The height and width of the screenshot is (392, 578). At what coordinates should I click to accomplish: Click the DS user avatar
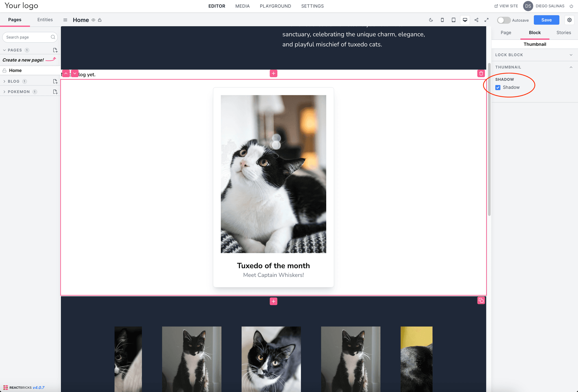tap(528, 6)
